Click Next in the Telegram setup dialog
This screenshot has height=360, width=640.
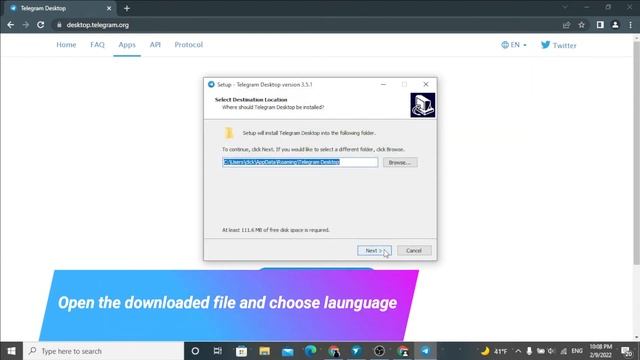374,250
